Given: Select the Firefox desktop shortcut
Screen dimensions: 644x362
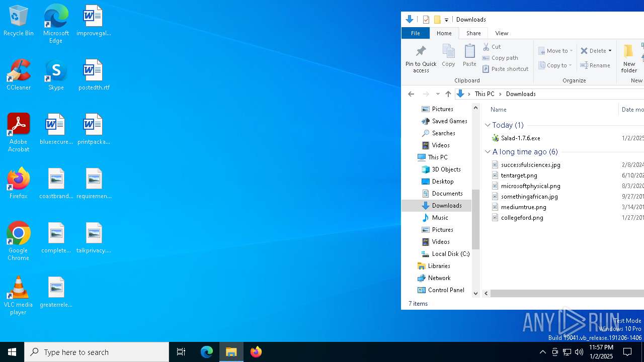Looking at the screenshot, I should pyautogui.click(x=19, y=184).
